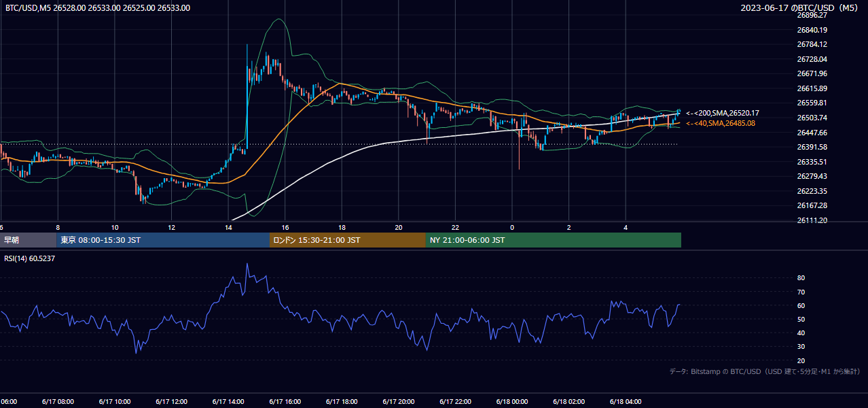Click hour tick 2 under price chart
This screenshot has height=408, width=868.
click(569, 227)
